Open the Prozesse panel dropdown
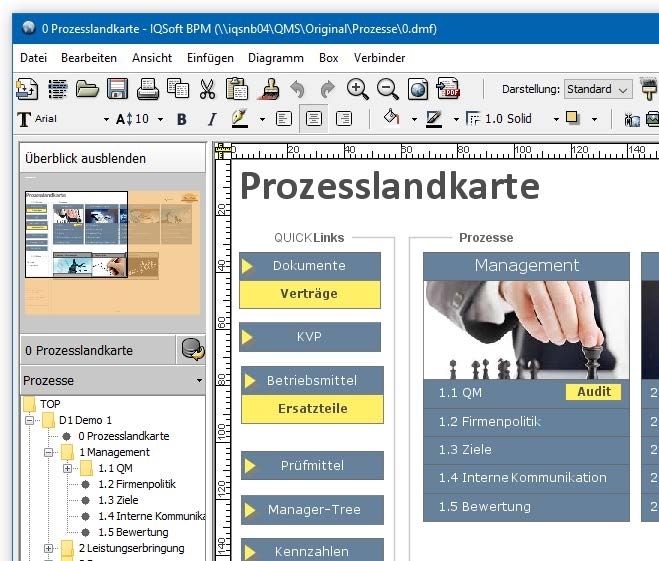 pos(199,381)
